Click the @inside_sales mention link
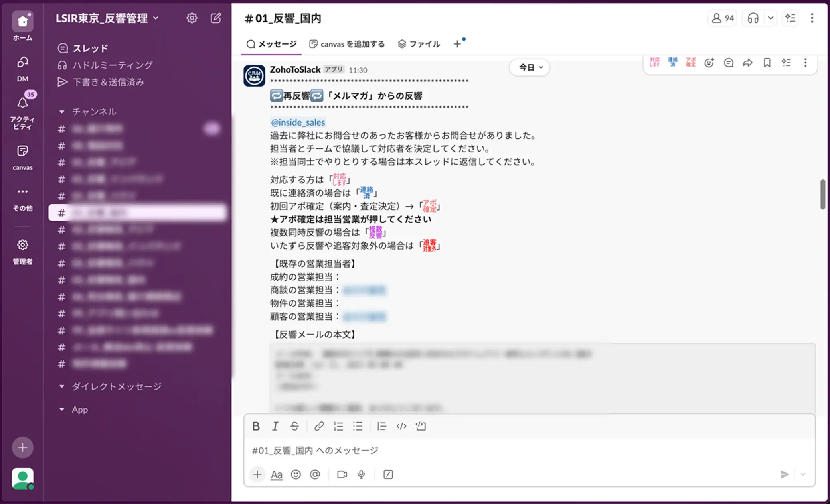This screenshot has height=504, width=830. pyautogui.click(x=298, y=122)
